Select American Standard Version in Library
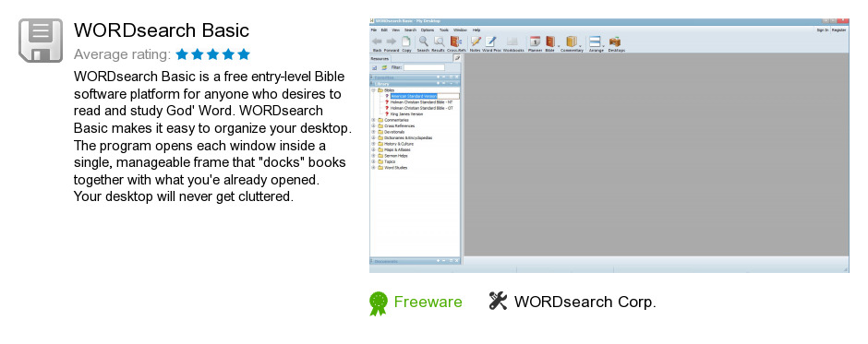868x344 pixels. (x=414, y=96)
